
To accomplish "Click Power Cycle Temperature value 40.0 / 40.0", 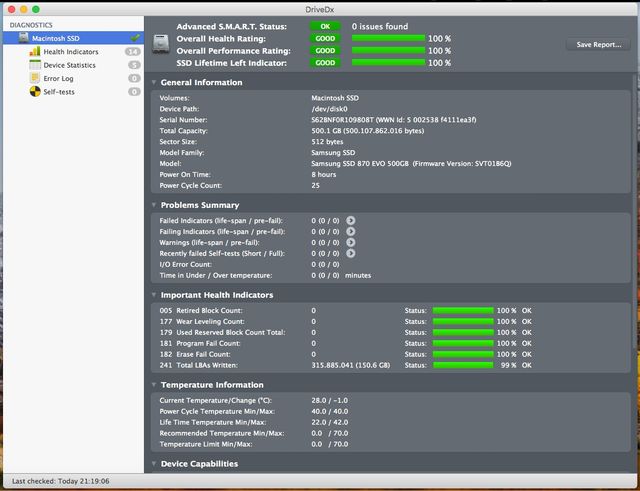I will point(329,411).
